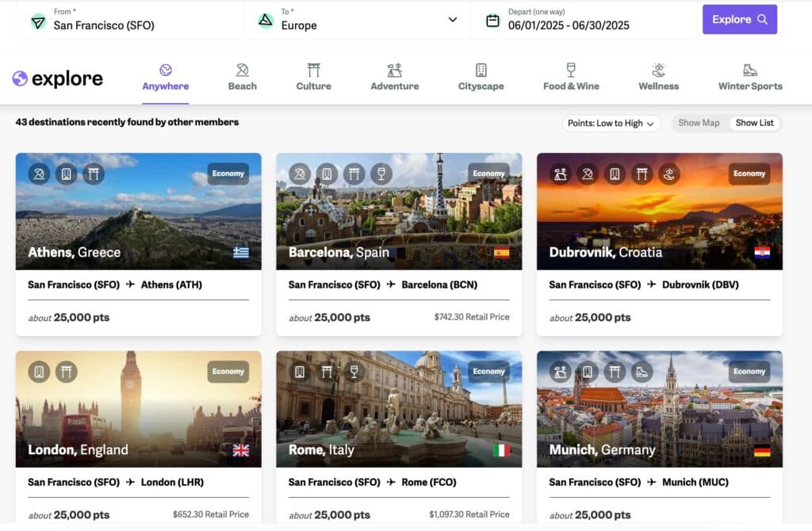Click the Wellness category icon

click(658, 71)
